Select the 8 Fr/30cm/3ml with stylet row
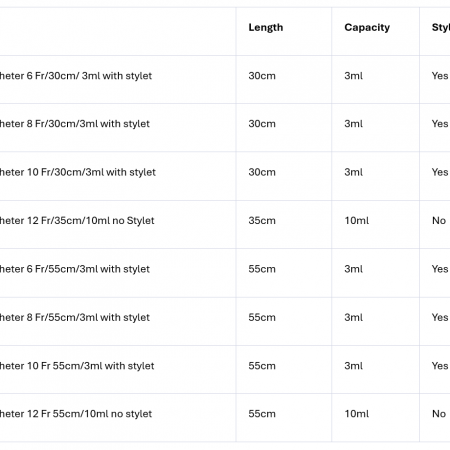The height and width of the screenshot is (450, 450). (x=225, y=128)
